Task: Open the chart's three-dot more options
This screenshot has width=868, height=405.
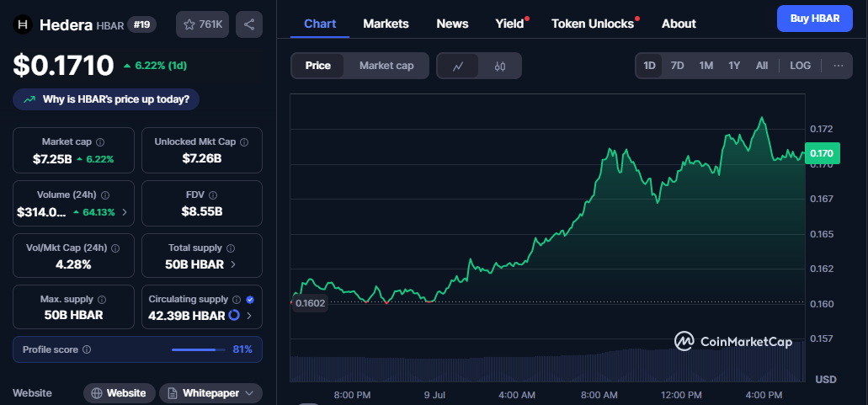Action: tap(838, 66)
